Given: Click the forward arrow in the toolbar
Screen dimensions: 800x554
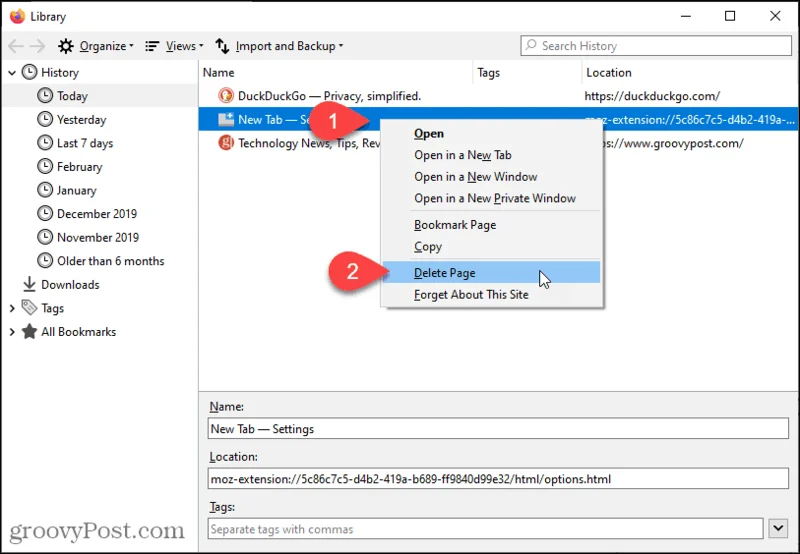Looking at the screenshot, I should pos(37,46).
